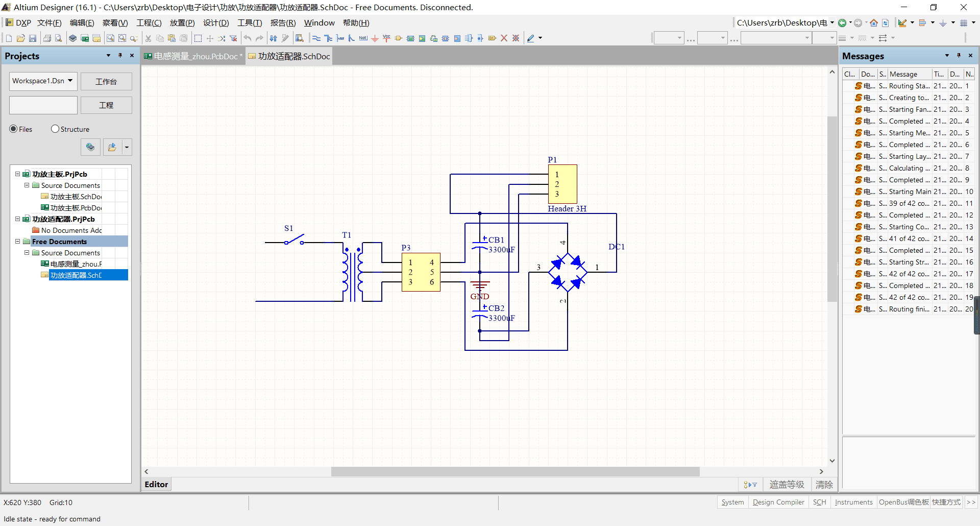The height and width of the screenshot is (526, 980).
Task: Click the System status bar button
Action: coord(732,503)
